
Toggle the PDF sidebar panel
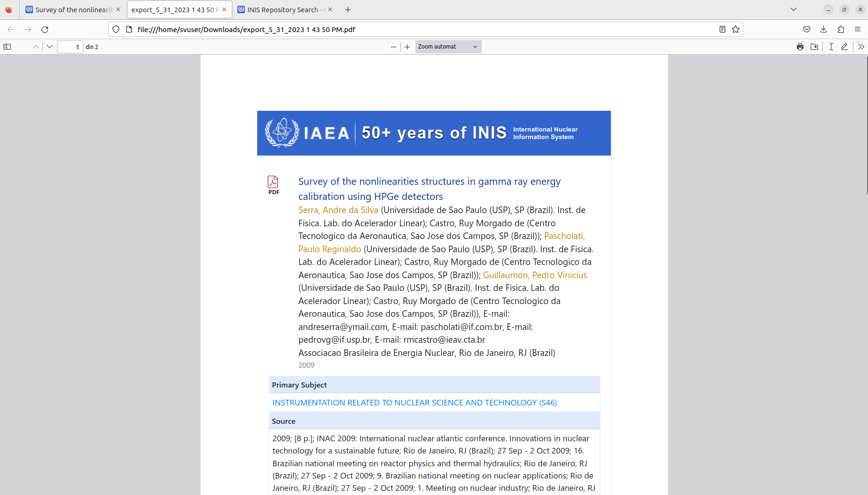[x=7, y=47]
